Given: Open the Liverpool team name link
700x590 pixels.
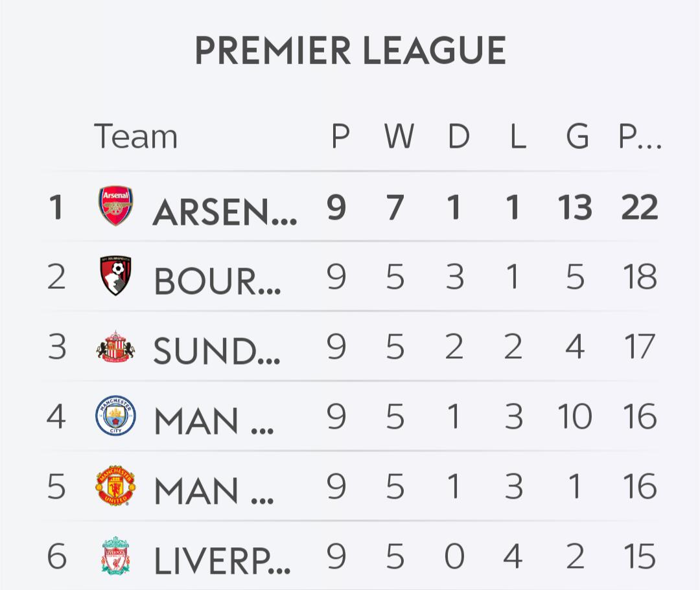Looking at the screenshot, I should tap(222, 560).
